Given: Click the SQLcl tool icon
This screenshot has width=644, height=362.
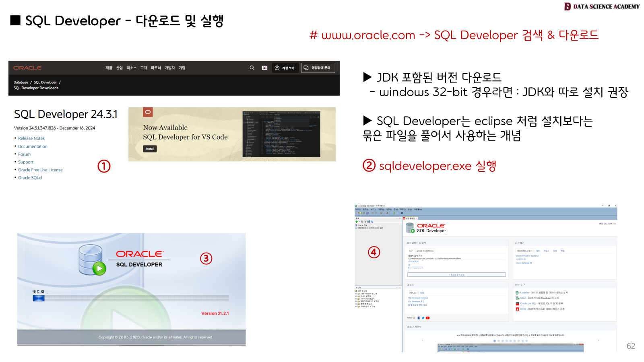Looking at the screenshot, I should (x=518, y=298).
